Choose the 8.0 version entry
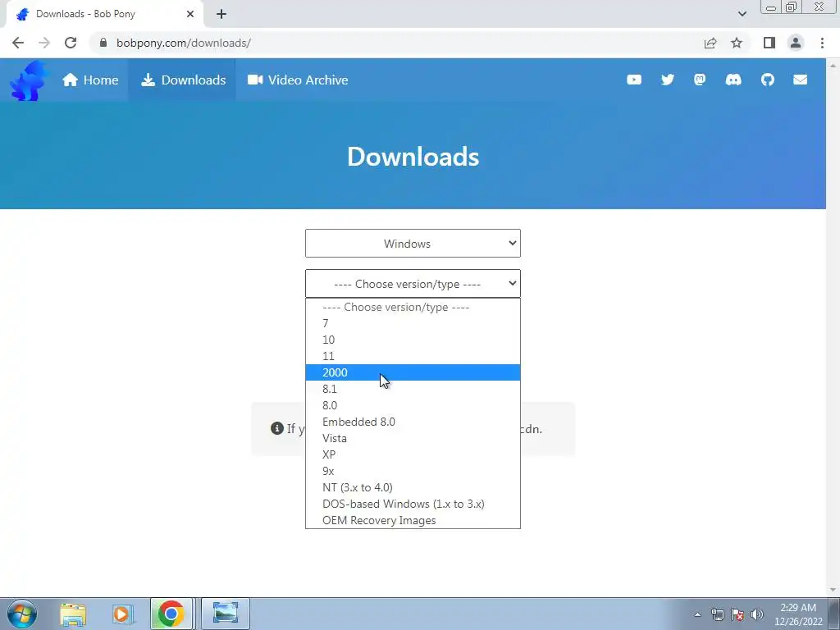 tap(413, 405)
